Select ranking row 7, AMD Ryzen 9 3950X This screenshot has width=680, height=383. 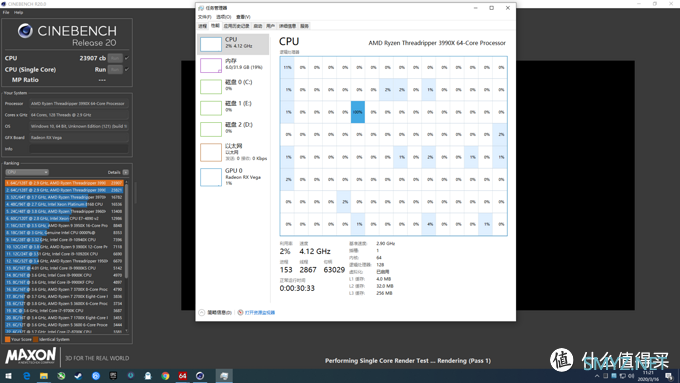pyautogui.click(x=64, y=226)
